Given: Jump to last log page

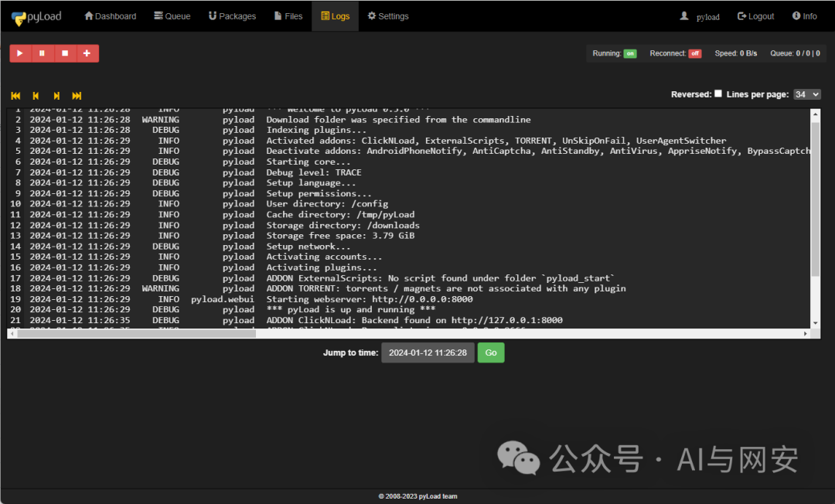Looking at the screenshot, I should [77, 96].
